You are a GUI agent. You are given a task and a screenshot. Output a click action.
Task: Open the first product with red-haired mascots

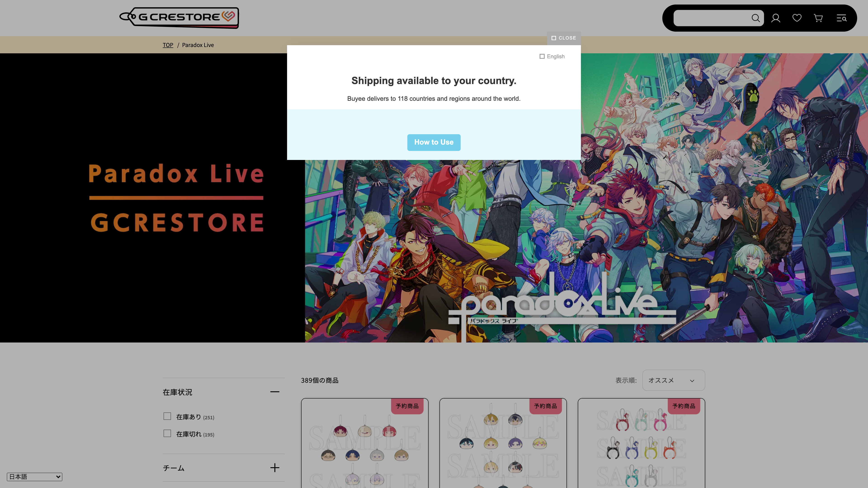pyautogui.click(x=365, y=443)
